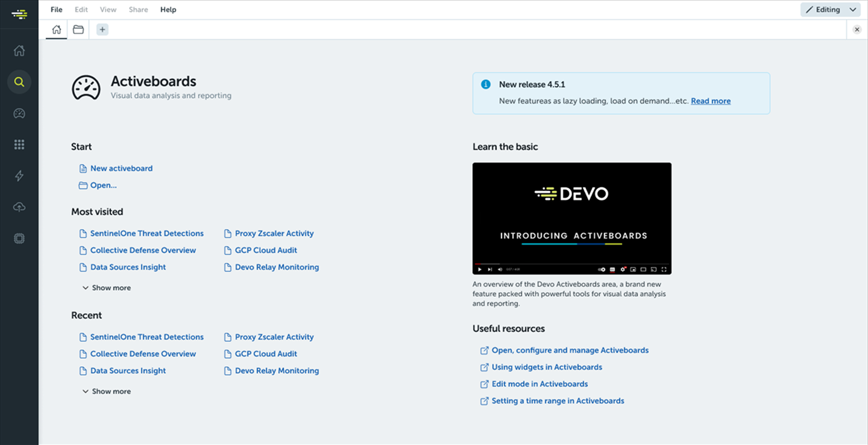
Task: Open the File menu
Action: tap(56, 9)
